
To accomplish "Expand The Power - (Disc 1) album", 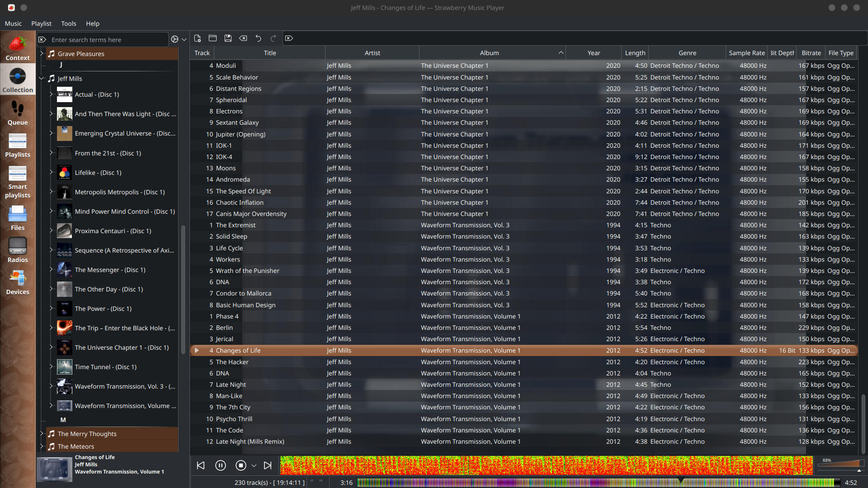I will point(51,308).
